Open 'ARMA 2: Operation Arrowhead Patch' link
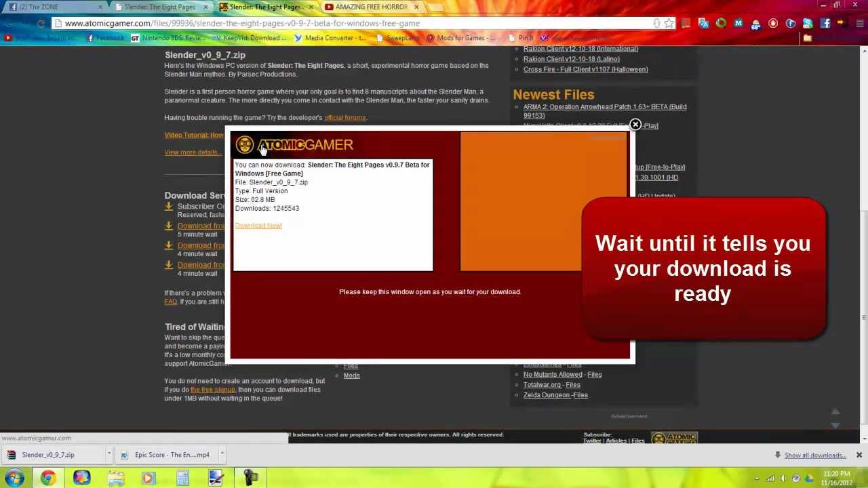 coord(604,111)
